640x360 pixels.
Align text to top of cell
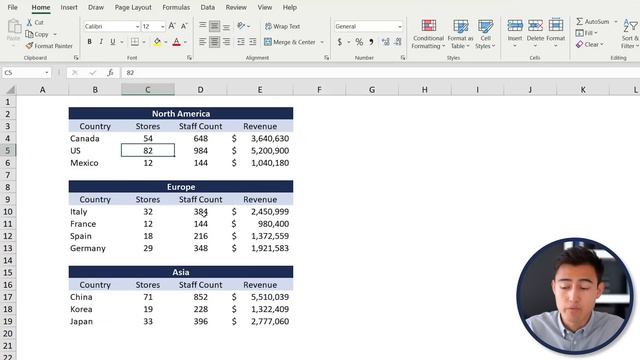coord(202,26)
